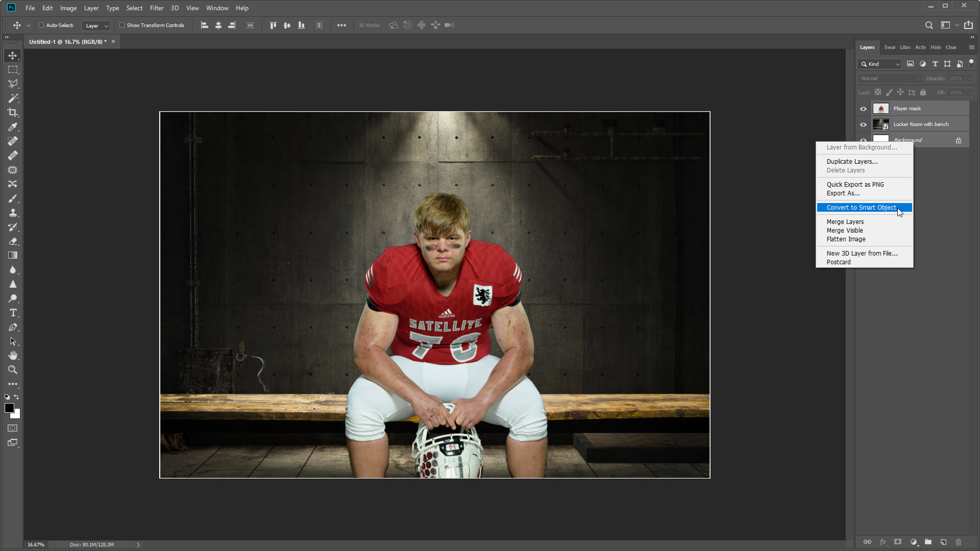This screenshot has height=551, width=980.
Task: Select the Clone Stamp tool
Action: coord(12,213)
